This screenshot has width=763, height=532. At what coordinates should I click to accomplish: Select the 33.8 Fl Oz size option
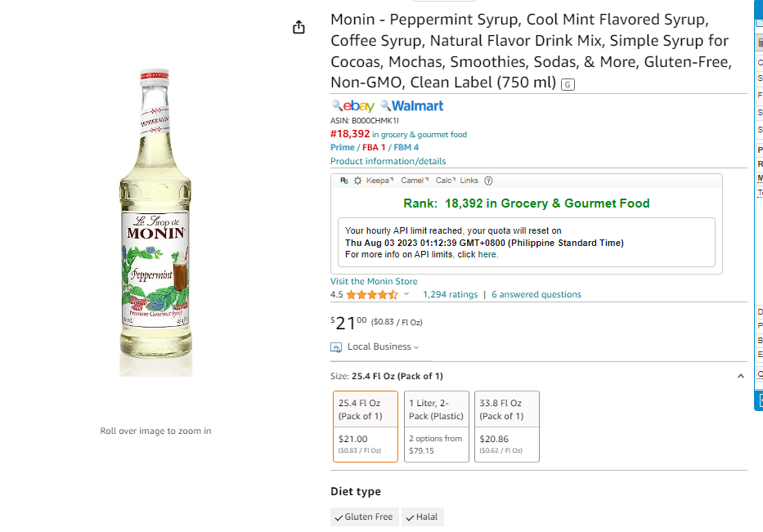click(x=507, y=427)
